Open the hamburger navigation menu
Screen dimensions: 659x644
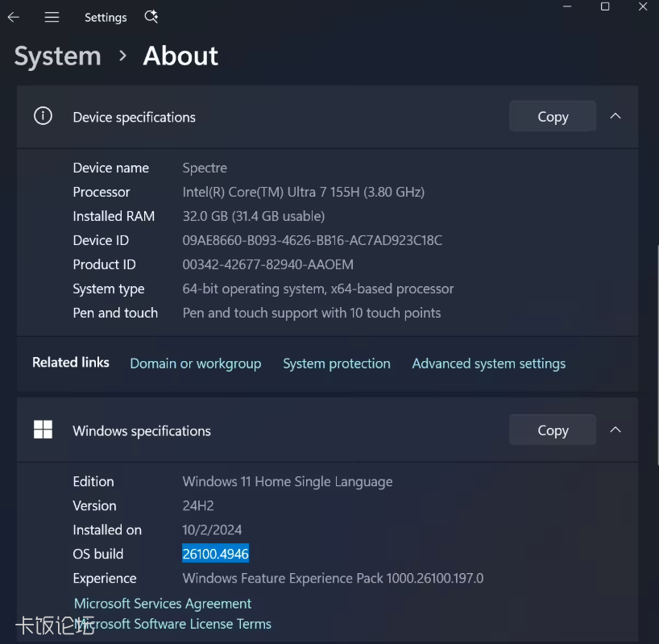click(52, 17)
